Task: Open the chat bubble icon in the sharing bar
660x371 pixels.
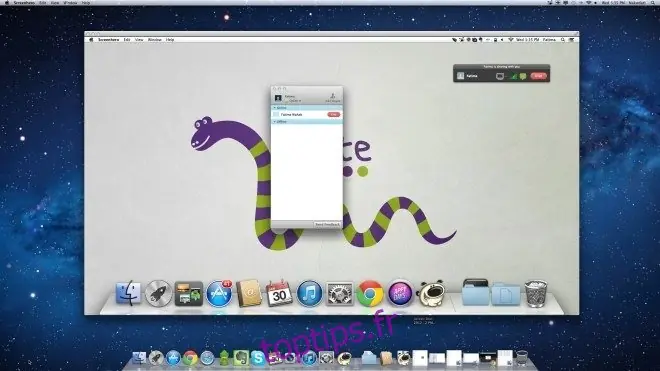Action: (x=523, y=76)
